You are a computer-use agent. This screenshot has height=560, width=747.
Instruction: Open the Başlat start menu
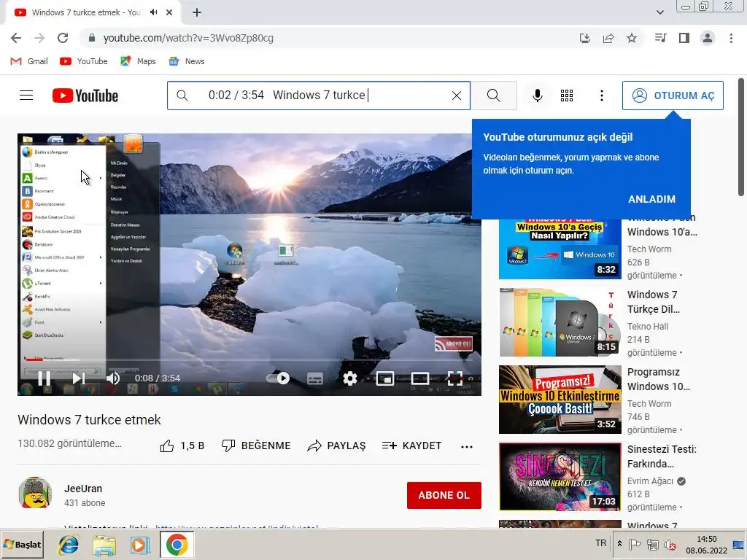[x=23, y=545]
